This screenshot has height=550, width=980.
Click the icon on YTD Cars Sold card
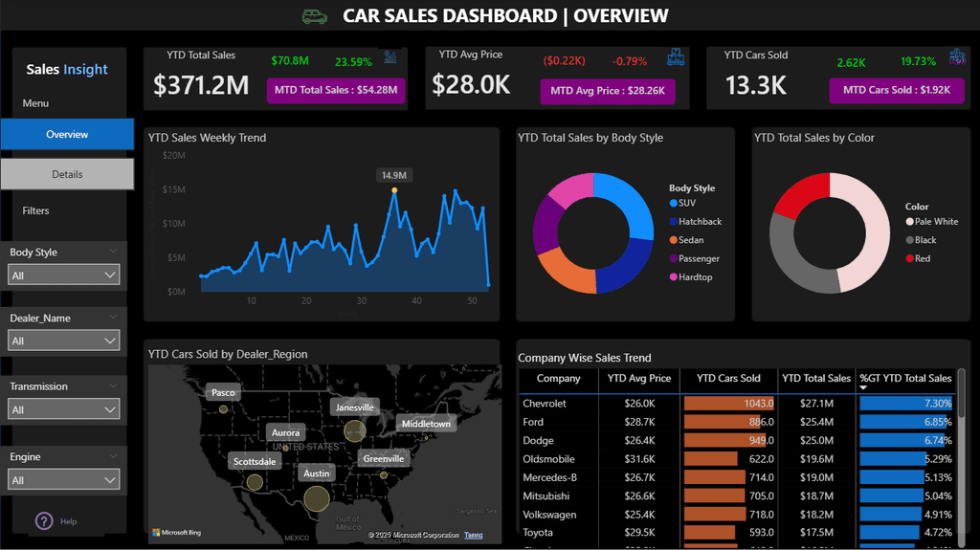pos(956,57)
